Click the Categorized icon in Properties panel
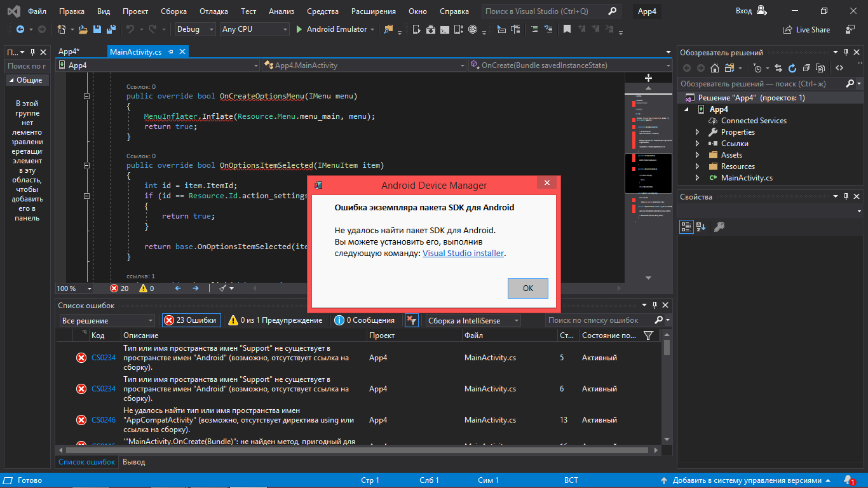868x488 pixels. (x=686, y=227)
